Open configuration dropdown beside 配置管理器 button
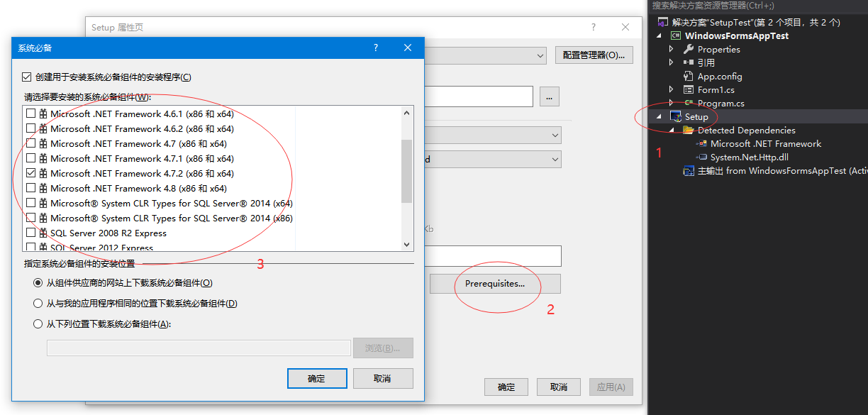The height and width of the screenshot is (415, 868). pyautogui.click(x=540, y=55)
